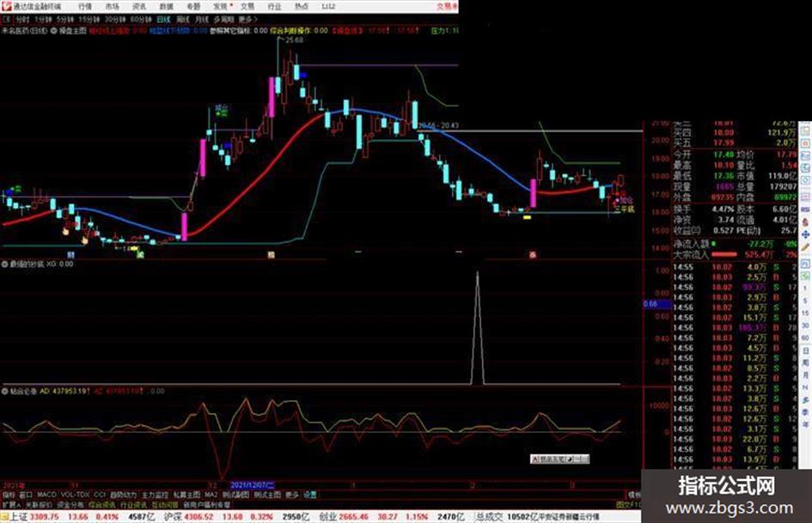The height and width of the screenshot is (523, 812).
Task: Select the 30分钟 period tab
Action: pyautogui.click(x=115, y=20)
